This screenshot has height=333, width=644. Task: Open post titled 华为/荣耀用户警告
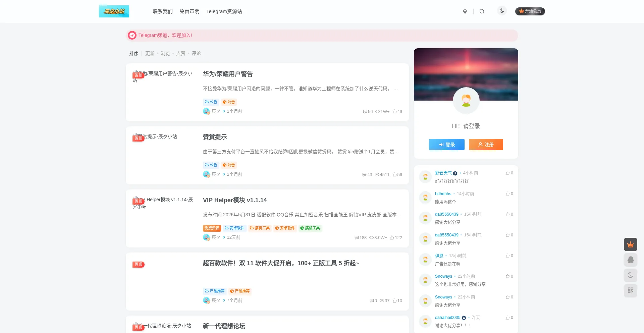(x=228, y=74)
